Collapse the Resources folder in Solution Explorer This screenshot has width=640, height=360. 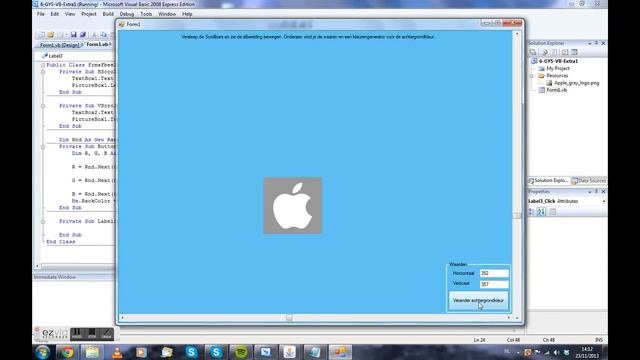click(532, 76)
